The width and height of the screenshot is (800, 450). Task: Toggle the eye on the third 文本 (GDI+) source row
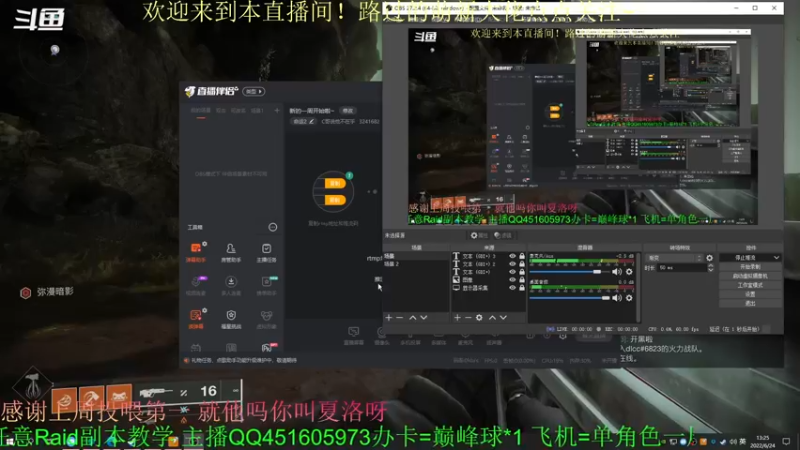[x=512, y=272]
